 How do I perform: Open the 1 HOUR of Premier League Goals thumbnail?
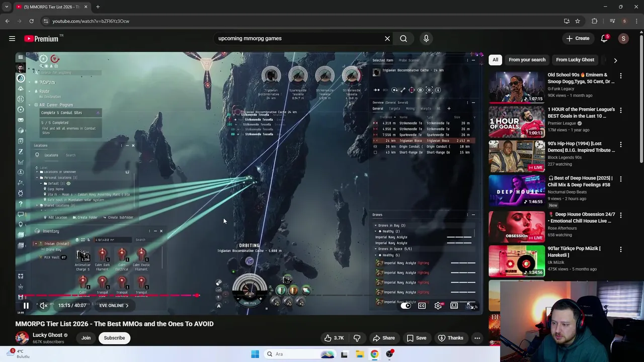point(517,122)
